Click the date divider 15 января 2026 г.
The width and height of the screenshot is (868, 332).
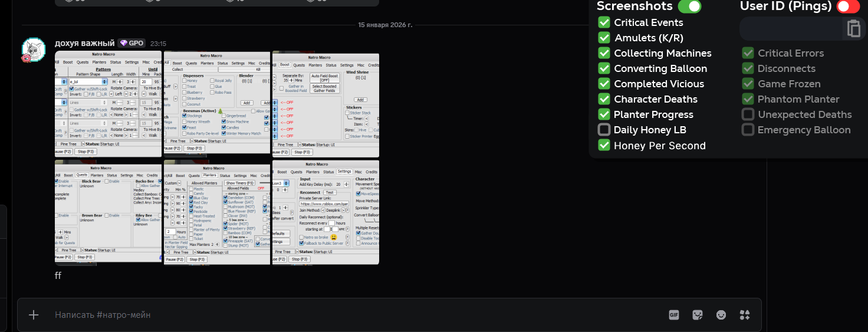click(x=385, y=25)
